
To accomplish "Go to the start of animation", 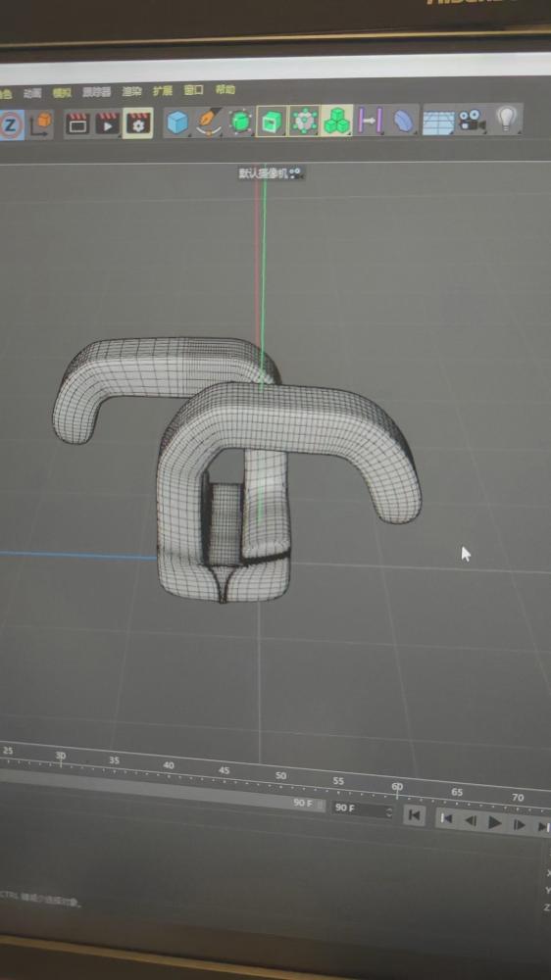I will pyautogui.click(x=414, y=815).
